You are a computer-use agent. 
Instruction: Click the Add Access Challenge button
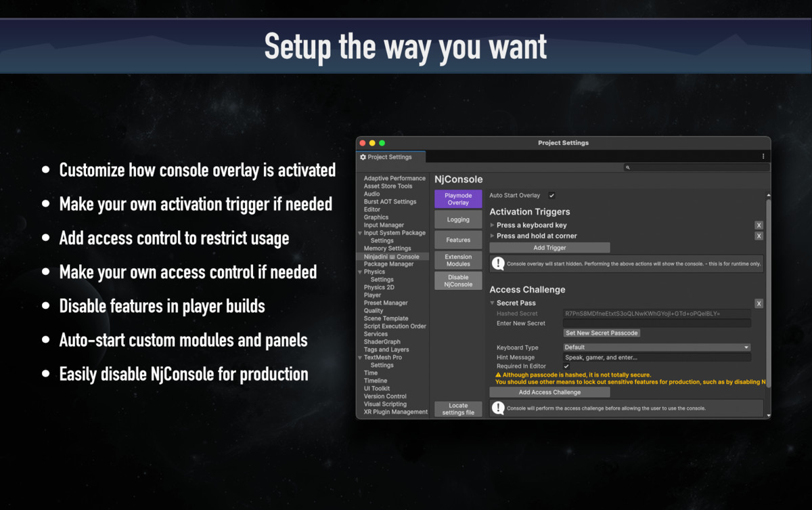pos(549,392)
